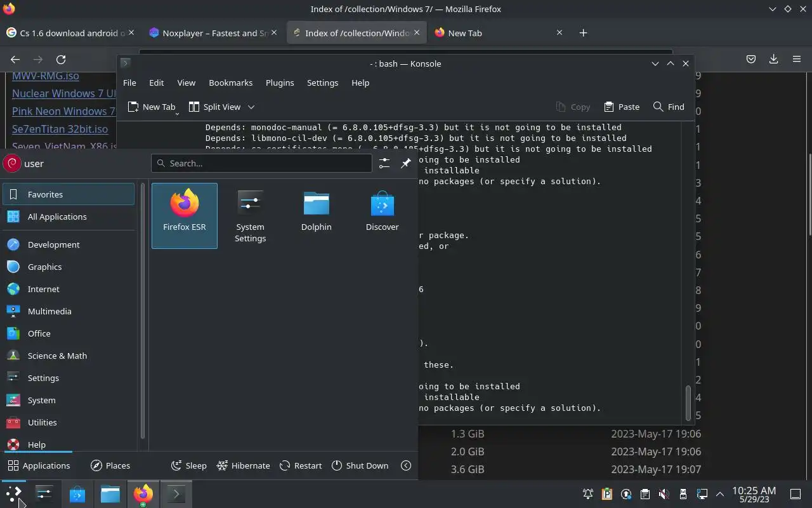Expand New Tab profile dropdown arrow
This screenshot has height=508, width=812.
[x=177, y=113]
